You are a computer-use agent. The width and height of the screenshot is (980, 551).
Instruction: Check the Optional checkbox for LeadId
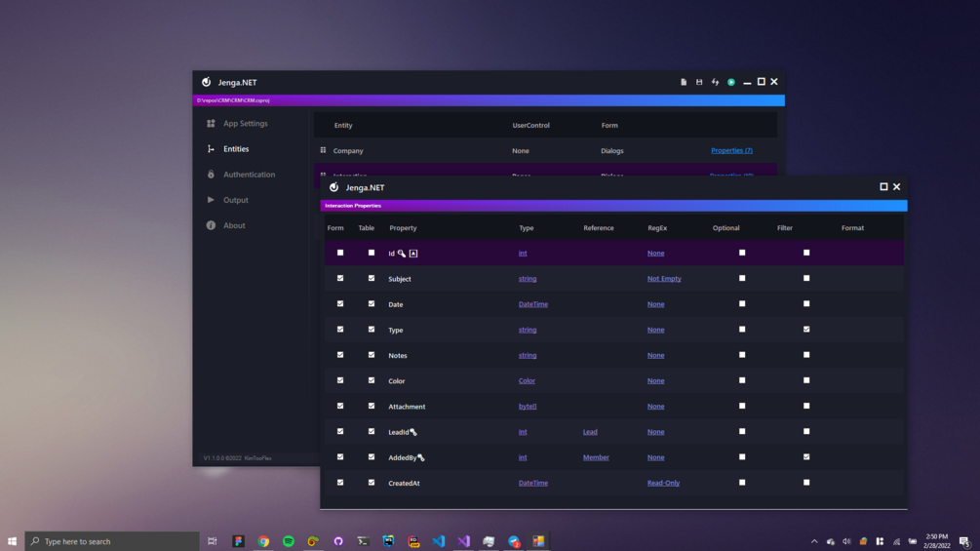742,431
